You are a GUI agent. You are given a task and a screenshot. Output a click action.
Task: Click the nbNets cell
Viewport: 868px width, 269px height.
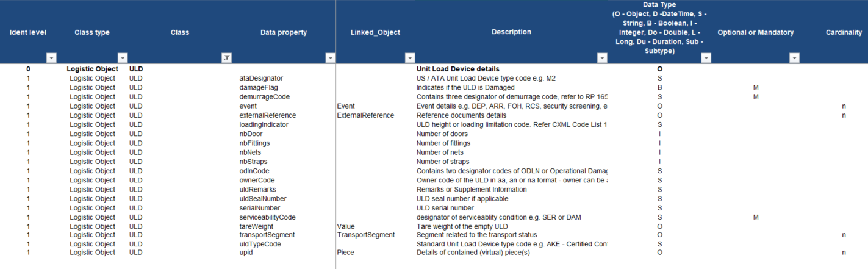[251, 152]
